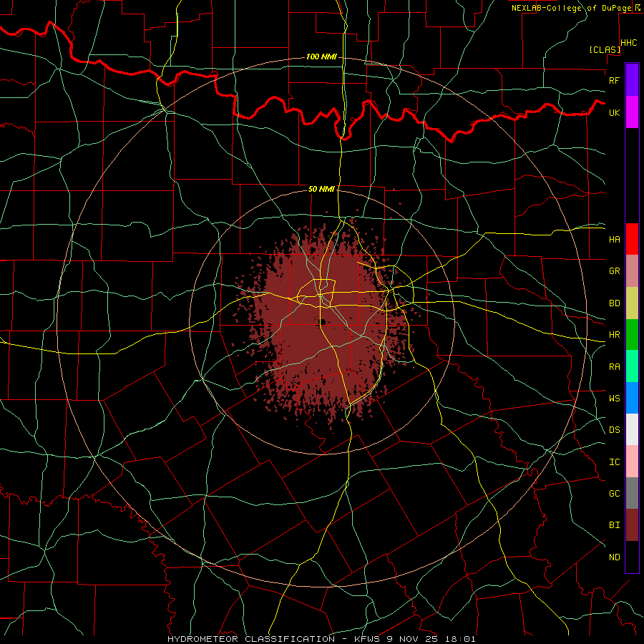Click the BI brown legend swatch
Screen dimensions: 644x644
tap(632, 525)
